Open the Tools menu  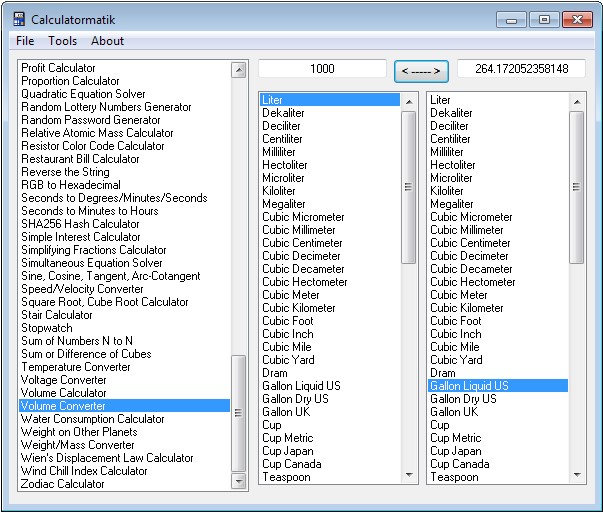62,41
